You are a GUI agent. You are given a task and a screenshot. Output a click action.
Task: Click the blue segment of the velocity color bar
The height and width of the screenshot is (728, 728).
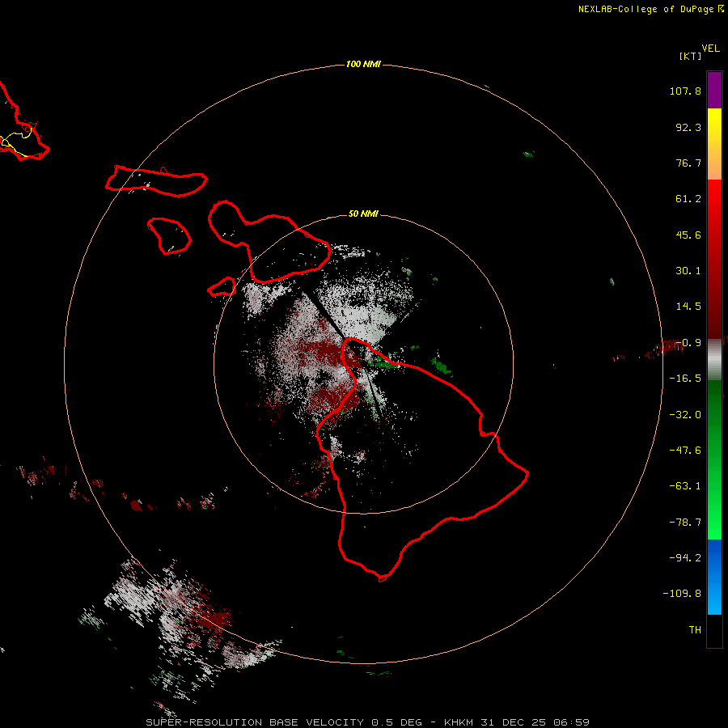(714, 577)
